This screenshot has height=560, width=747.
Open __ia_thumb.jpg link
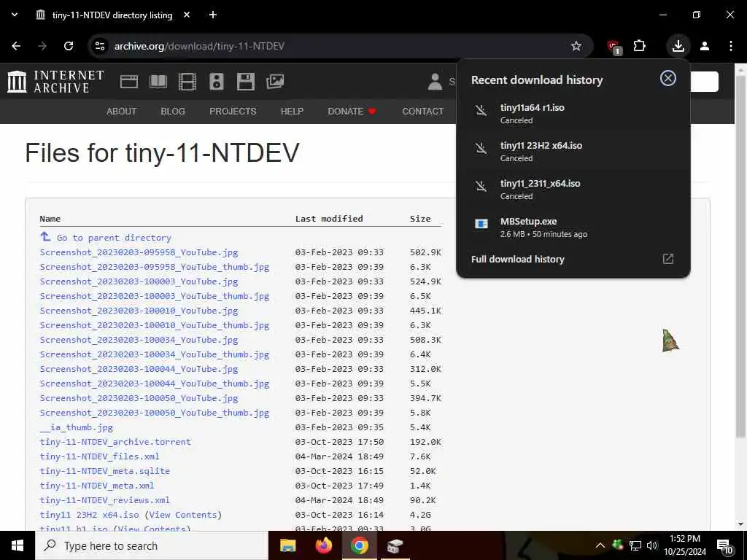coord(76,427)
